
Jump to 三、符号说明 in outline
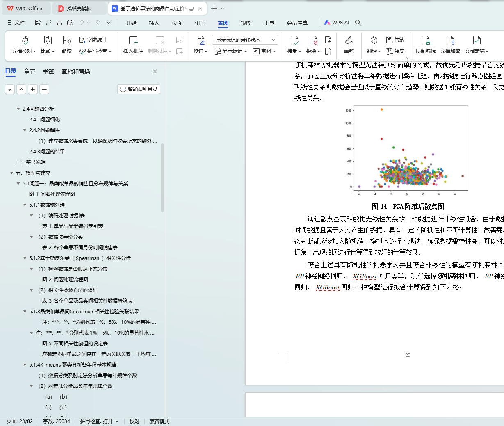(30, 162)
